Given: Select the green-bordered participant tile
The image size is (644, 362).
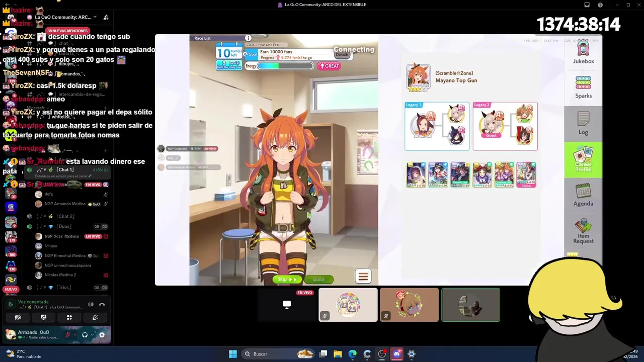Looking at the screenshot, I should tap(470, 305).
